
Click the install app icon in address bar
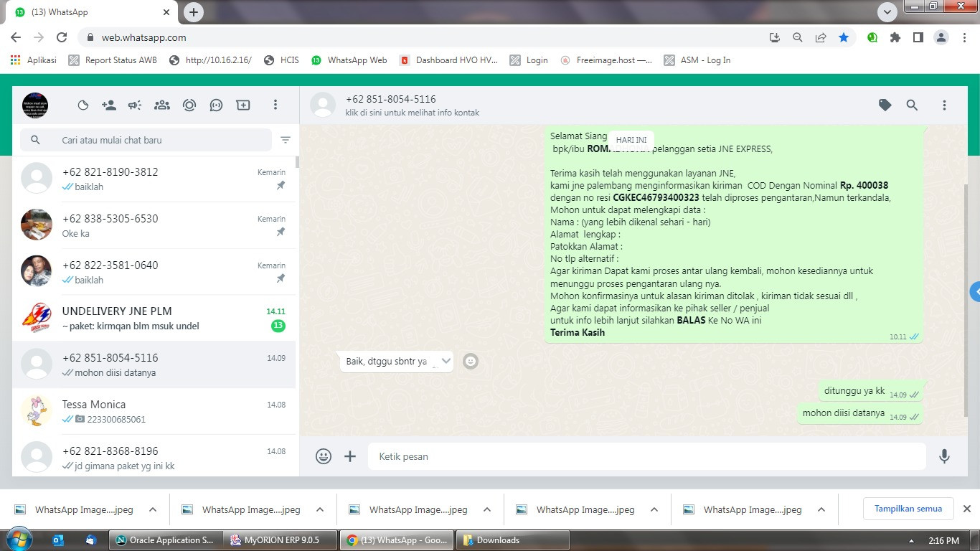[774, 37]
